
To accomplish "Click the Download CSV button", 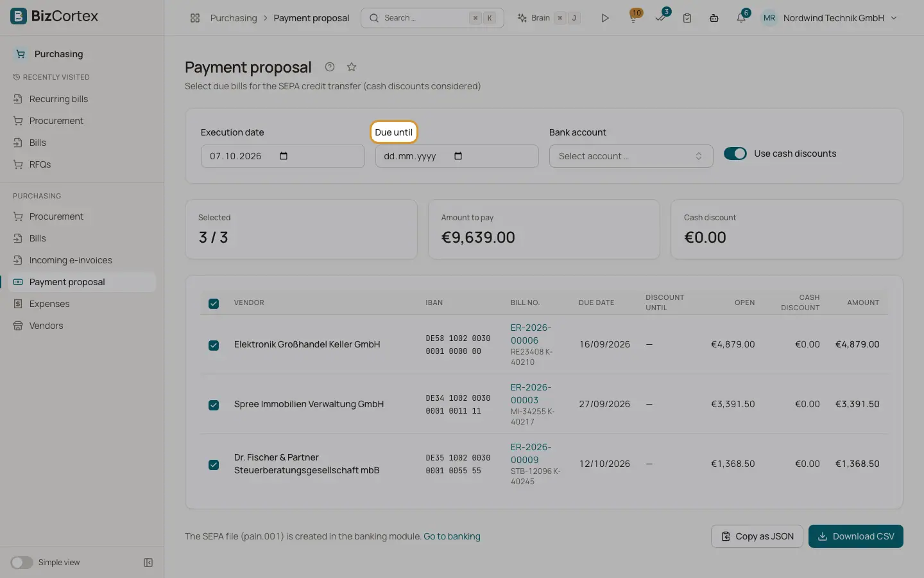I will [x=855, y=536].
